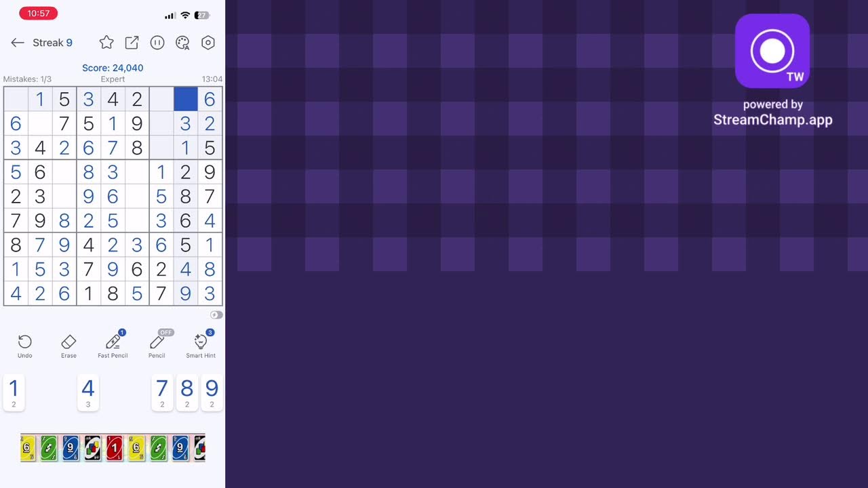The image size is (868, 488).
Task: Tap the Score: 24,040 label
Action: (113, 68)
